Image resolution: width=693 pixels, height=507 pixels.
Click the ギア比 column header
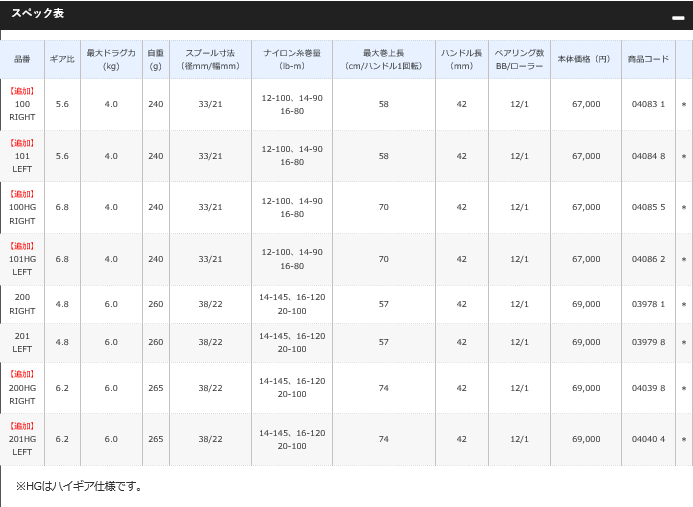(62, 60)
